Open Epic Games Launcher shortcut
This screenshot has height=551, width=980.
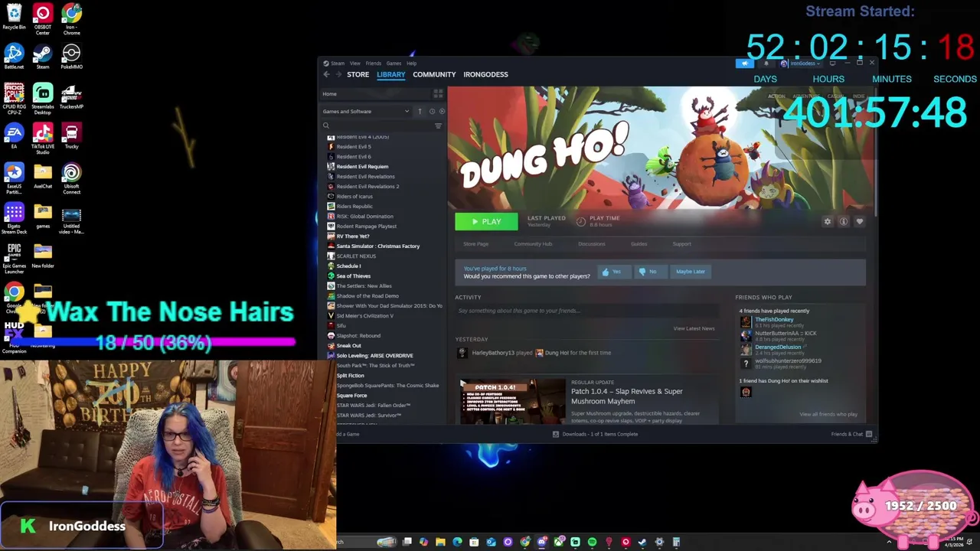pos(14,258)
